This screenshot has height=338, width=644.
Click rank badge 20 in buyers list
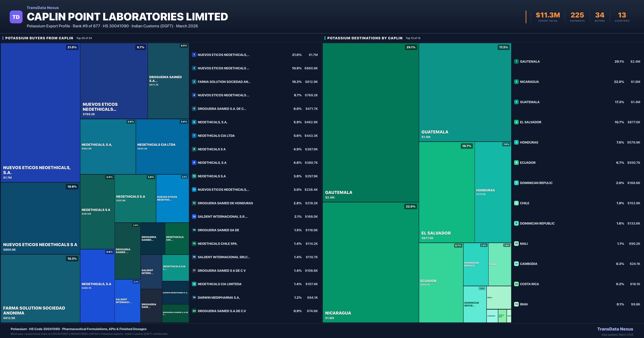click(194, 311)
